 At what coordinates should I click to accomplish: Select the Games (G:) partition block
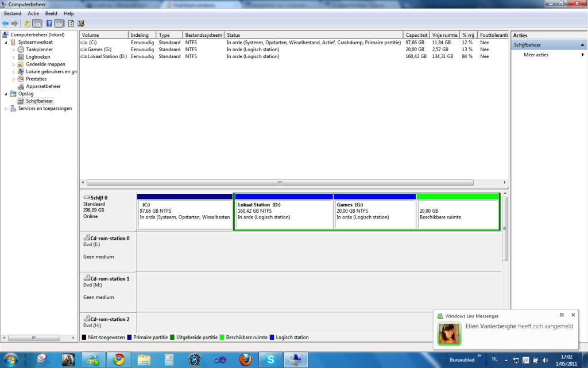[374, 214]
